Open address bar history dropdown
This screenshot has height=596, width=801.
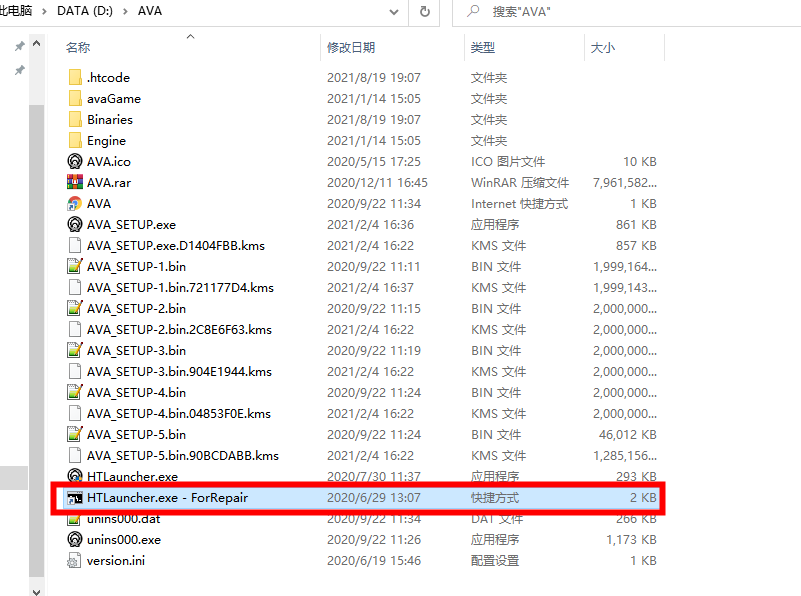click(x=394, y=12)
